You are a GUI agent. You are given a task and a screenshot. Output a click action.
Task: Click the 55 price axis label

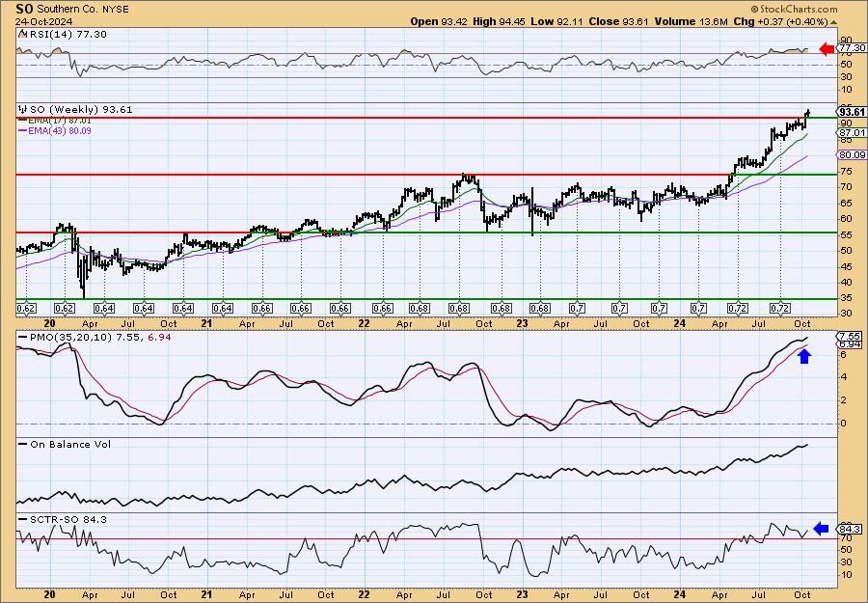pos(845,234)
